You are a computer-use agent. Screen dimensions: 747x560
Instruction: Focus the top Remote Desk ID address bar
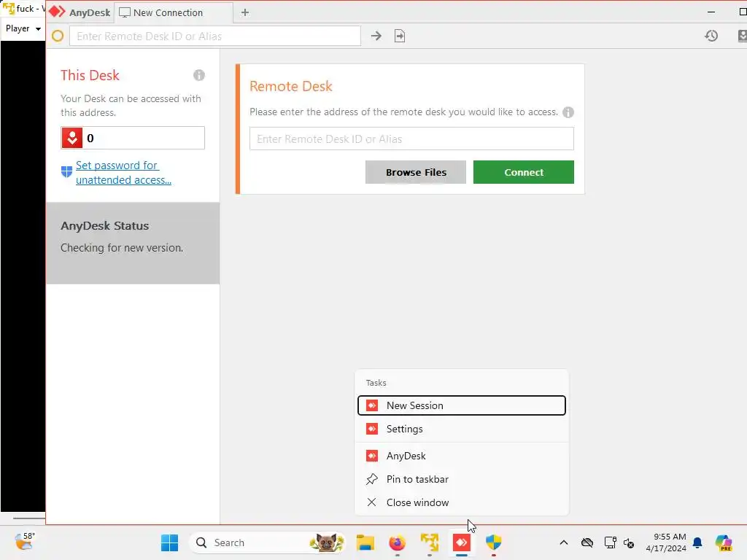click(x=215, y=36)
